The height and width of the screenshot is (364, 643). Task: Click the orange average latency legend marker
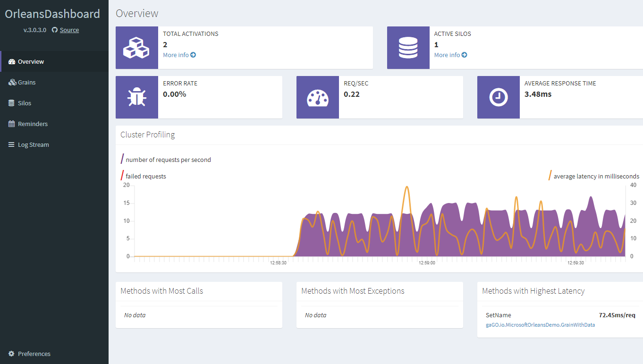[x=550, y=175]
